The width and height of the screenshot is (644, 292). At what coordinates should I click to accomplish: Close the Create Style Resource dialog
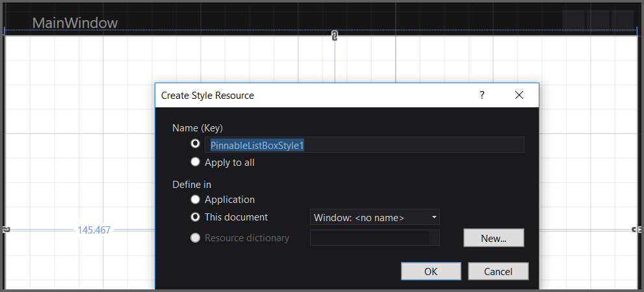(x=519, y=96)
